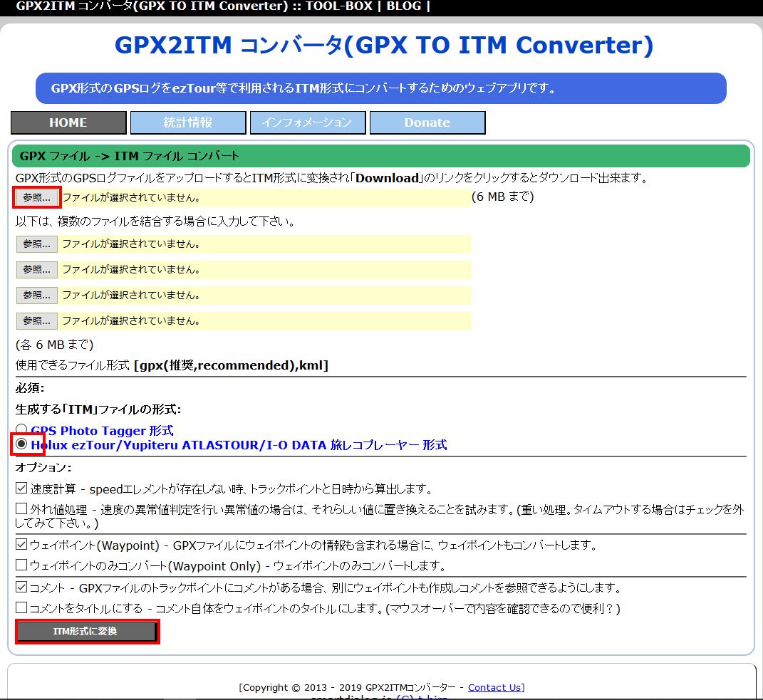This screenshot has width=763, height=700.
Task: Click the オプション: label
Action: pyautogui.click(x=43, y=467)
